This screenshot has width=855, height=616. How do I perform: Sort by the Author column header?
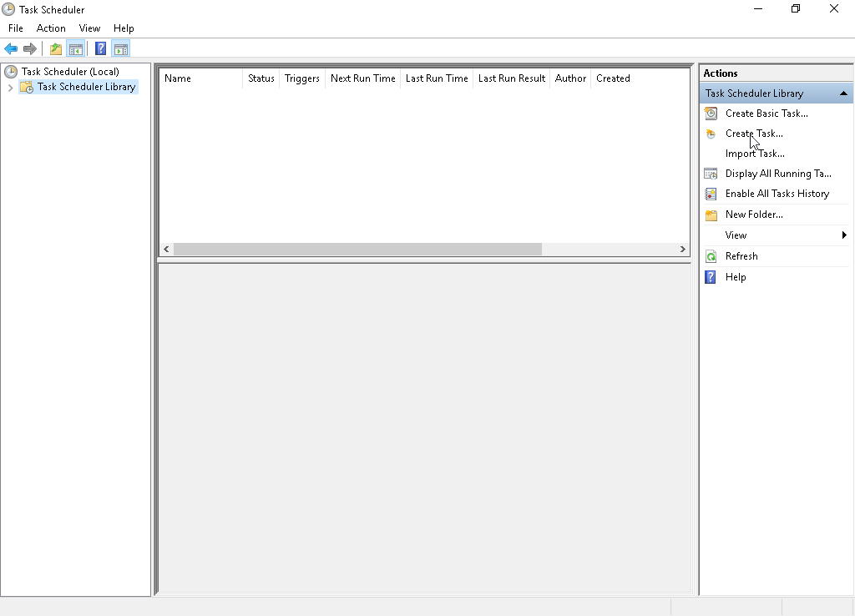570,78
